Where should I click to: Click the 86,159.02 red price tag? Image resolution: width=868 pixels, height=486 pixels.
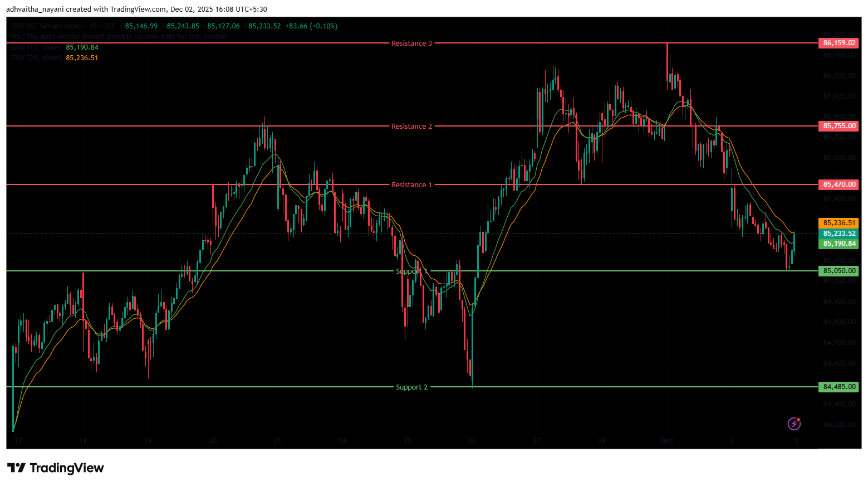[838, 43]
